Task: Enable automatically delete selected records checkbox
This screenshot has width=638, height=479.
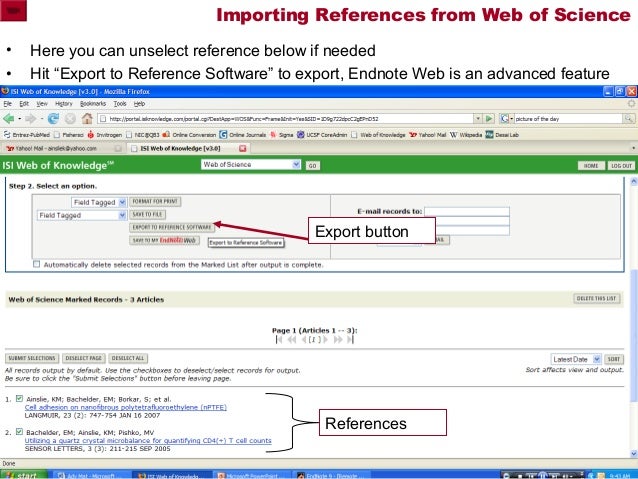Action: [37, 264]
